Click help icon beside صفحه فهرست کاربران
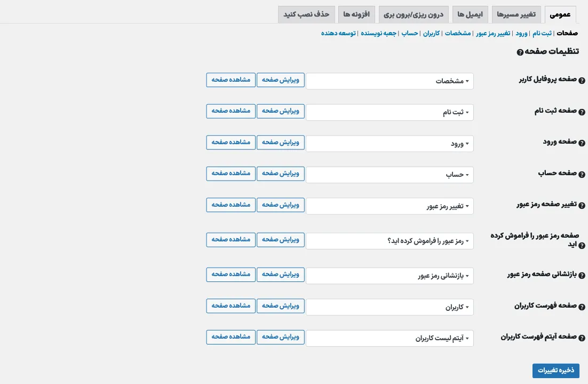The image size is (588, 384). 582,307
